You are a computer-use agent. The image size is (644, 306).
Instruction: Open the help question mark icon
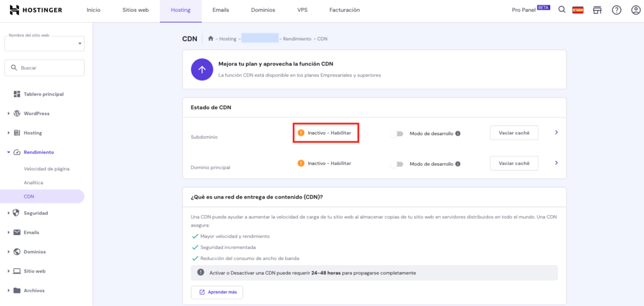[x=616, y=10]
